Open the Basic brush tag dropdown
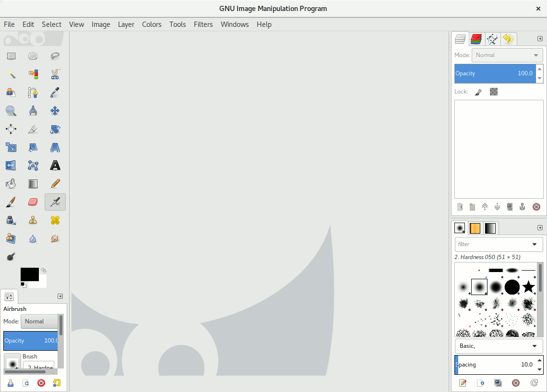Image resolution: width=547 pixels, height=392 pixels. coord(499,346)
